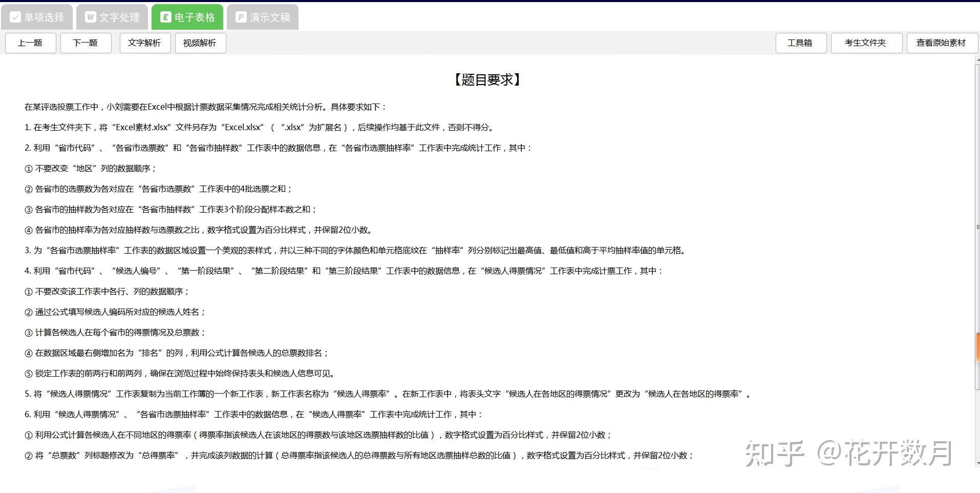Click the line "① 不要改变该工作表中各行、列的数据顺序"
The width and height of the screenshot is (980, 493).
(108, 292)
